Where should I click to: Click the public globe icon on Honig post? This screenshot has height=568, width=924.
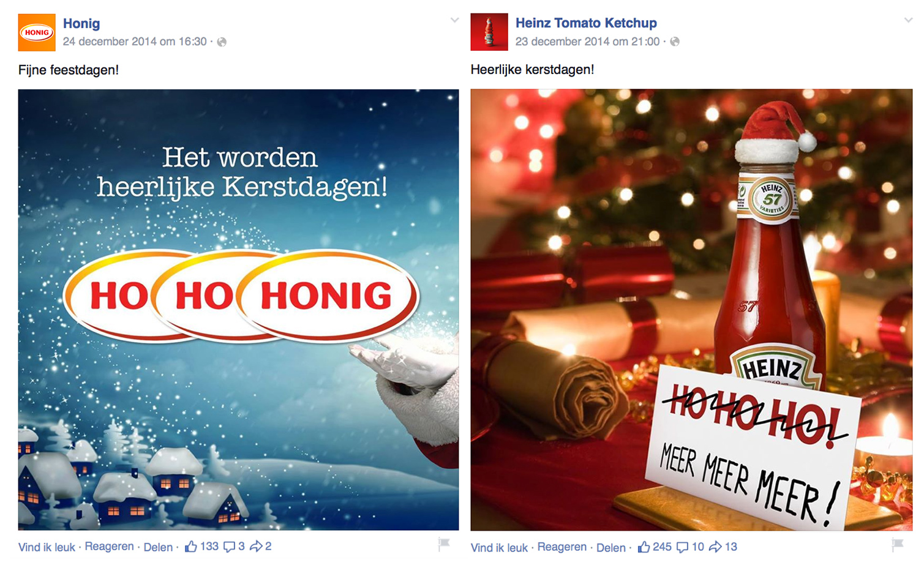pos(222,42)
